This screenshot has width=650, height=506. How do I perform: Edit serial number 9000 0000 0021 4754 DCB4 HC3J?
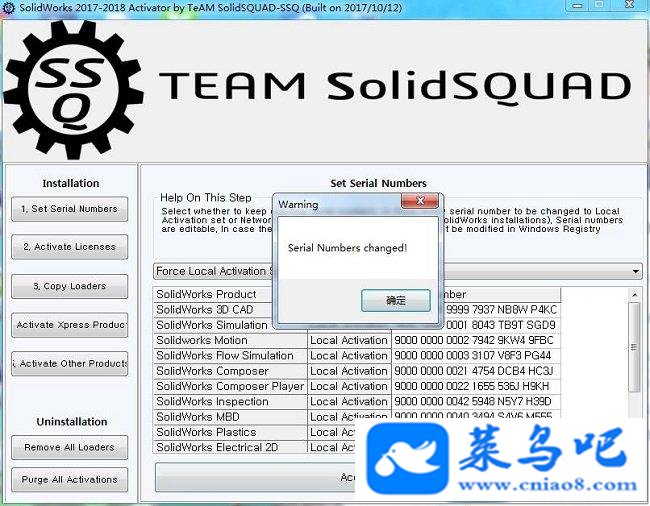476,371
